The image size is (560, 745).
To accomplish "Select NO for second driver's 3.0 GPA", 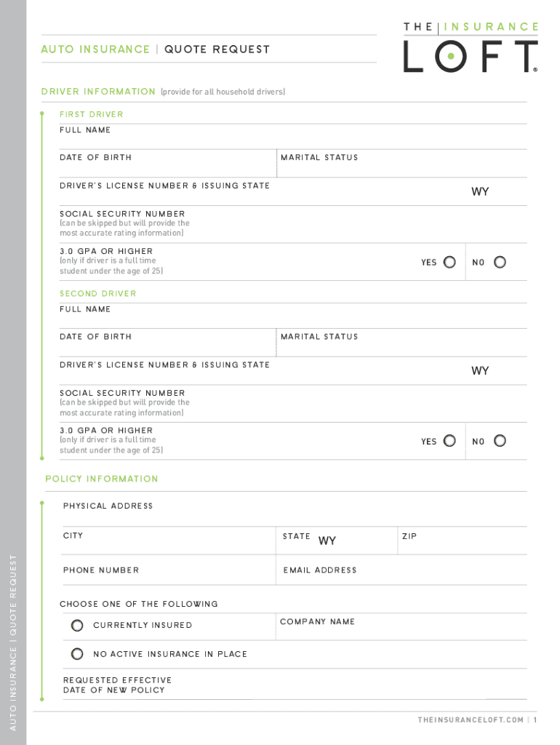I will tap(500, 441).
